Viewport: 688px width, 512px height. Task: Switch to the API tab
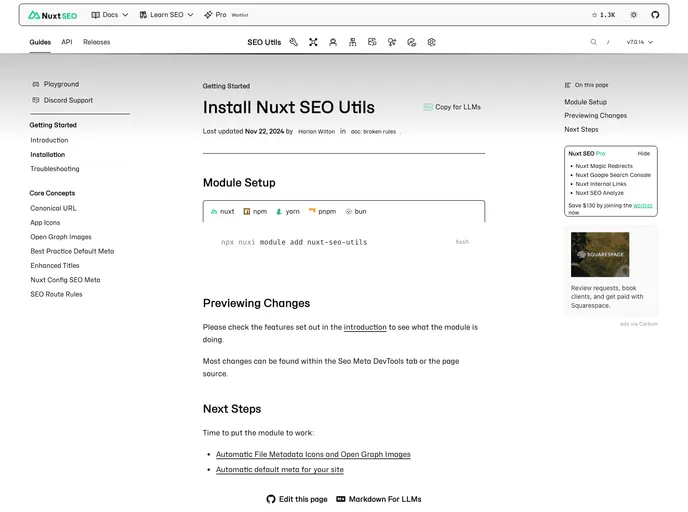(67, 42)
